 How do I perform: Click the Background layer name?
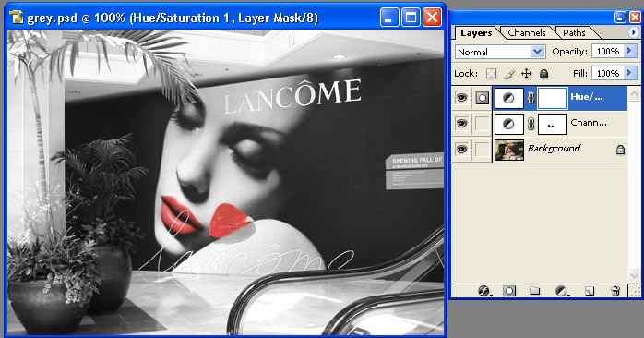coord(555,148)
